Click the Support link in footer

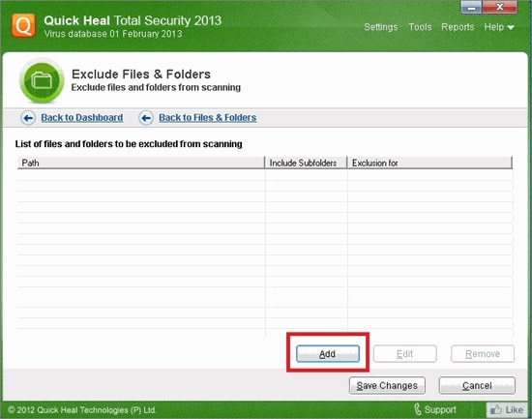coord(440,410)
